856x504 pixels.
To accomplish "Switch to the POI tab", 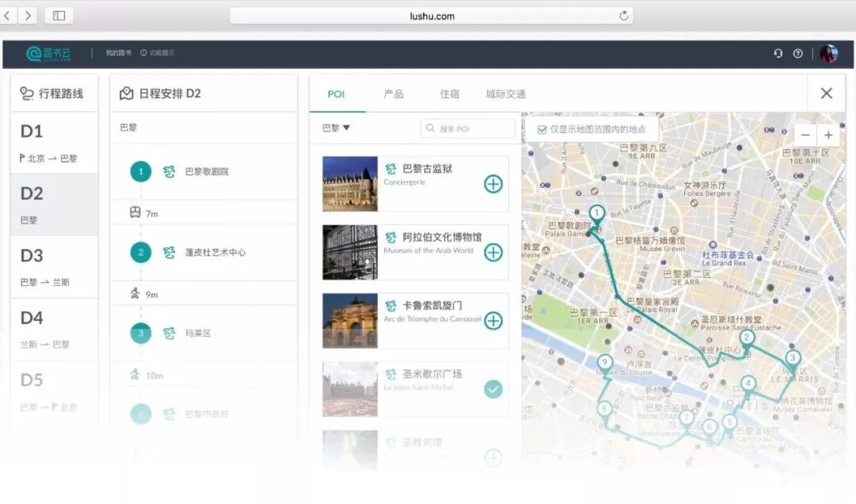I will pyautogui.click(x=336, y=94).
